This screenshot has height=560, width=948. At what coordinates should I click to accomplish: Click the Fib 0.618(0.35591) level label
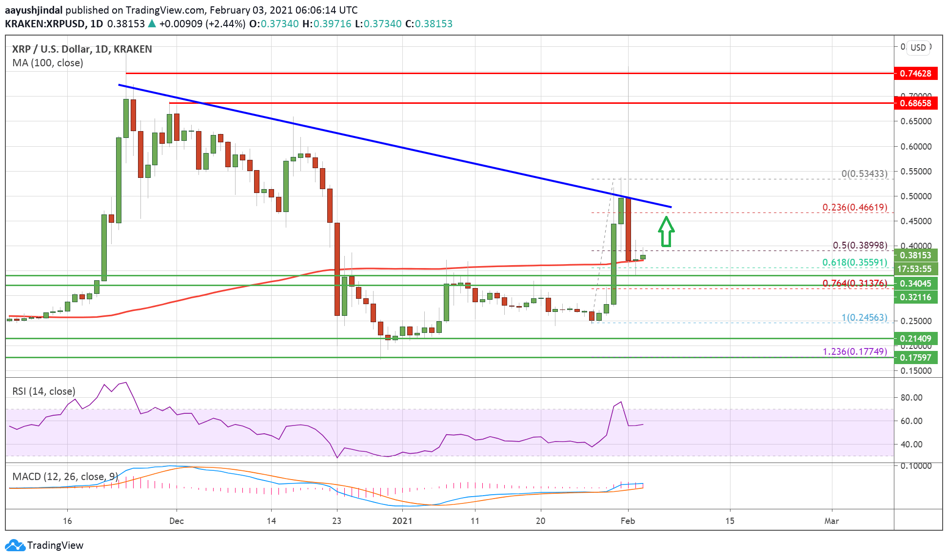[855, 262]
